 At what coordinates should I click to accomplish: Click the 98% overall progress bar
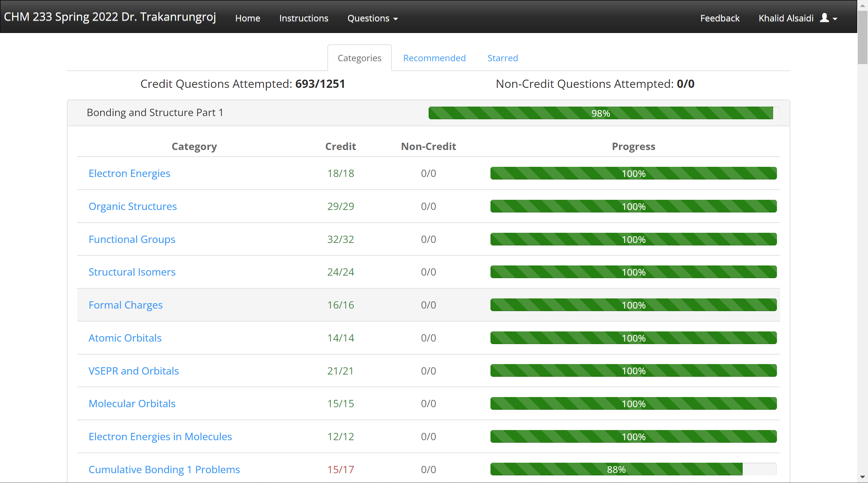(601, 113)
